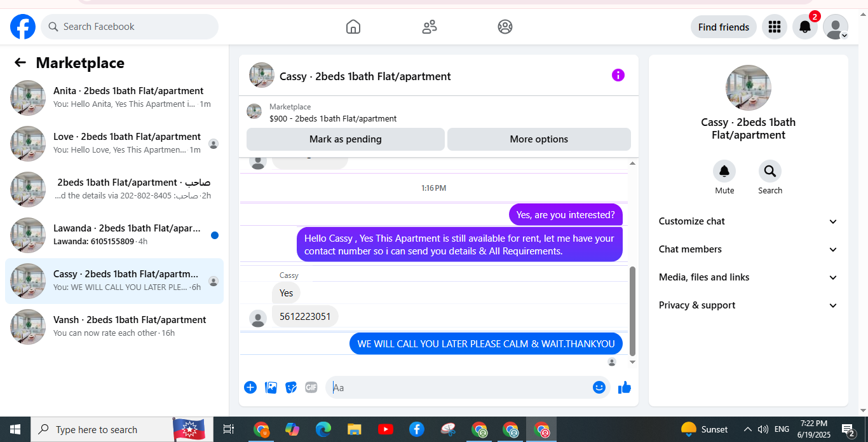The image size is (868, 442).
Task: Click the volume speaker tray icon
Action: pos(763,429)
